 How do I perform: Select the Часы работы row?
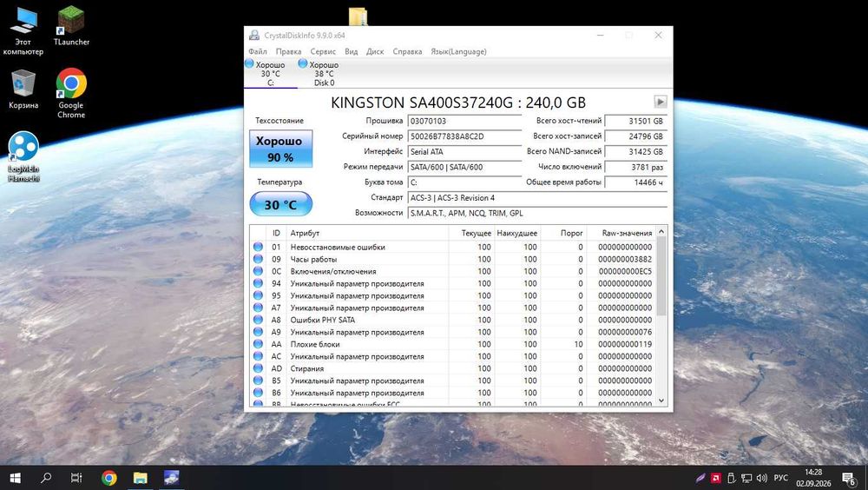click(453, 260)
